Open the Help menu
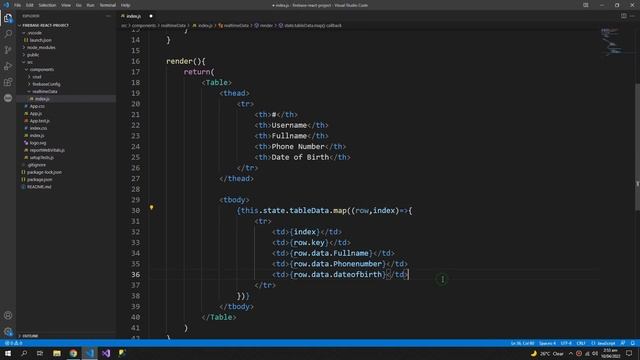This screenshot has height=360, width=640. 126,5
